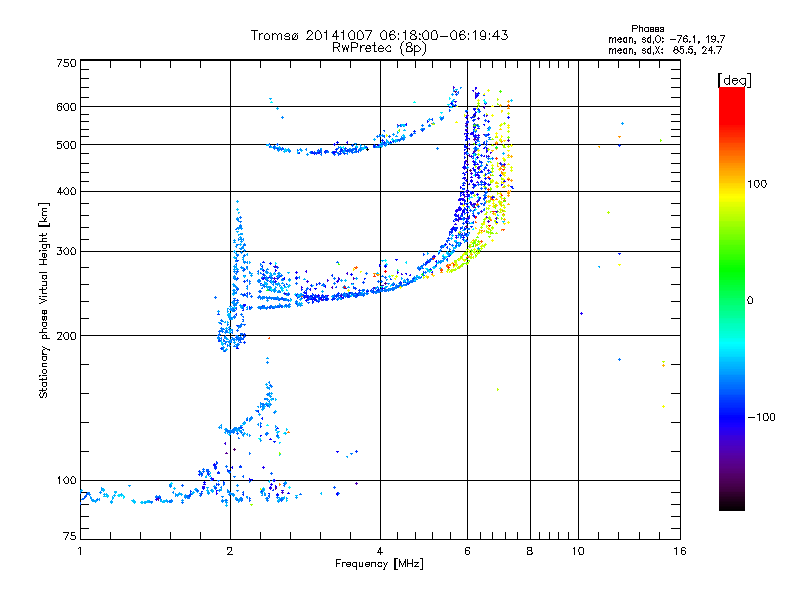The height and width of the screenshot is (600, 800).
Task: Click the y-axis tick label '75'
Action: coord(70,536)
